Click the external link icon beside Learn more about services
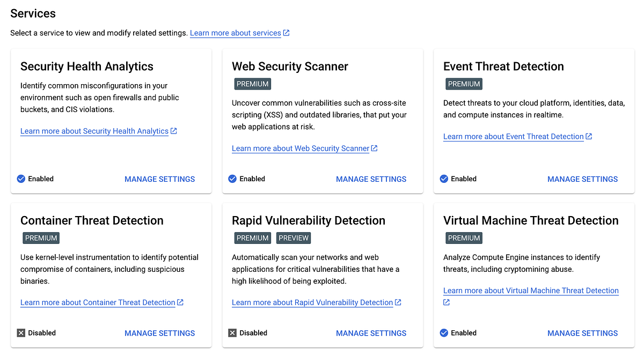 tap(286, 33)
